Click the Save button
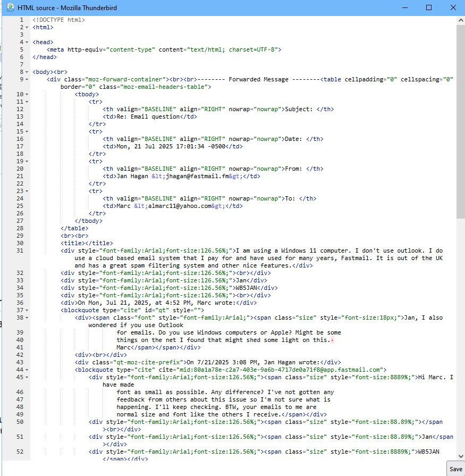Image resolution: width=465 pixels, height=476 pixels. (455, 469)
